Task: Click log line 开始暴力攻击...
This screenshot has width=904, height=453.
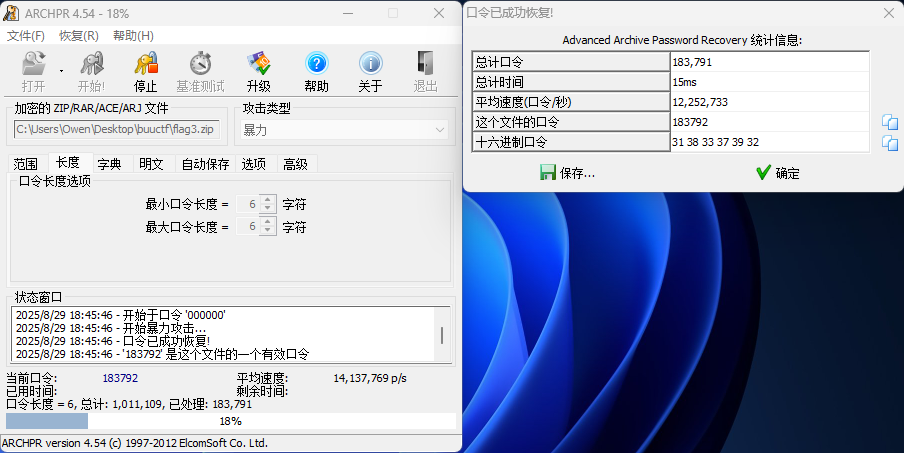Action: pos(111,329)
